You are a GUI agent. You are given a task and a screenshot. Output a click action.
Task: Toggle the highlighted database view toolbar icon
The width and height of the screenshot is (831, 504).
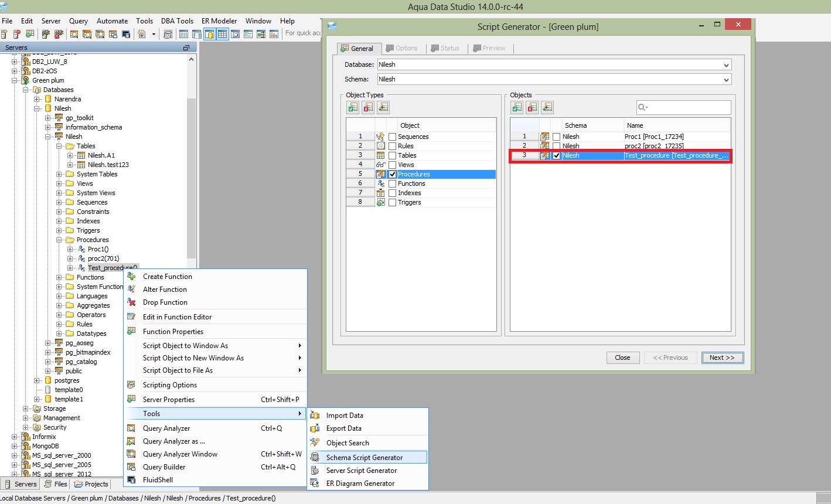209,34
